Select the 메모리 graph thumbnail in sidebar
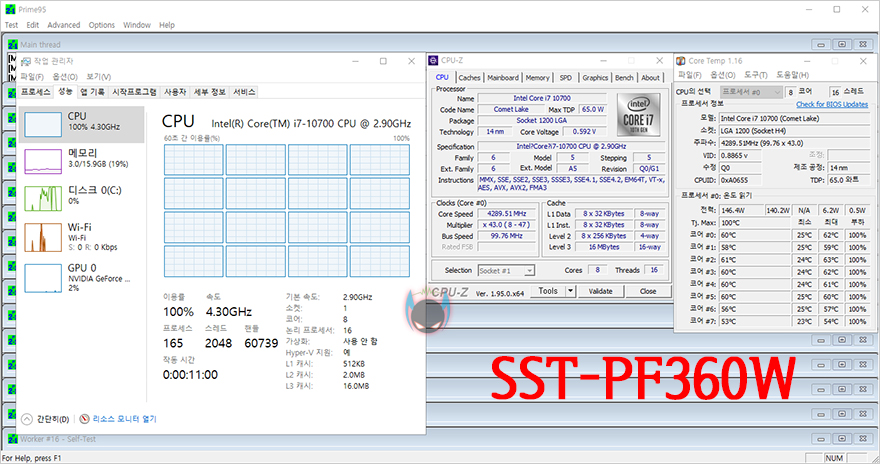The image size is (880, 464). [x=43, y=161]
